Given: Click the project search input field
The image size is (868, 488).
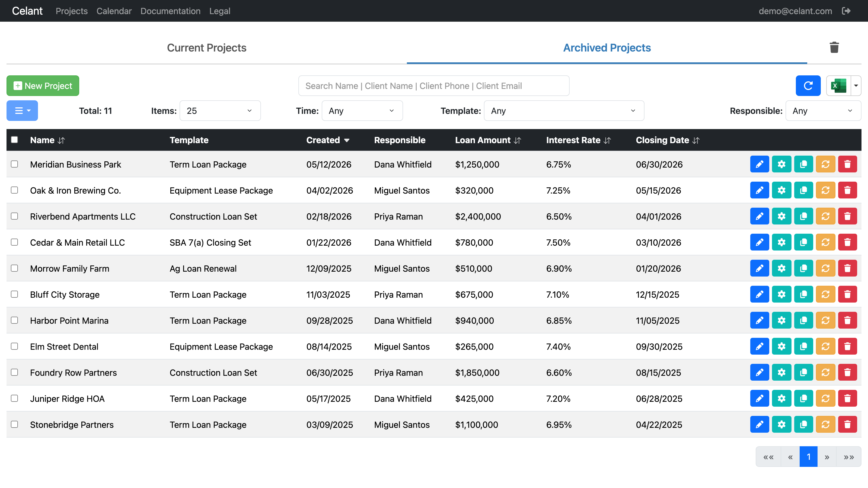Looking at the screenshot, I should 434,86.
